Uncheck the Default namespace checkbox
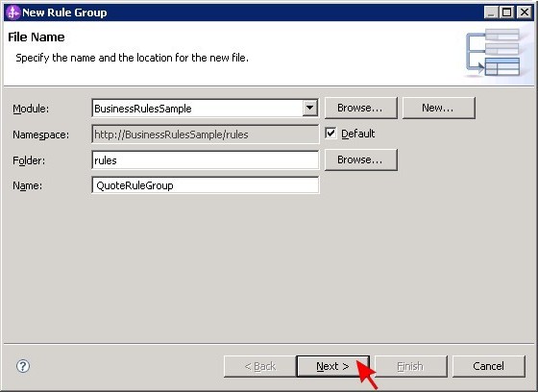The image size is (538, 392). tap(330, 134)
